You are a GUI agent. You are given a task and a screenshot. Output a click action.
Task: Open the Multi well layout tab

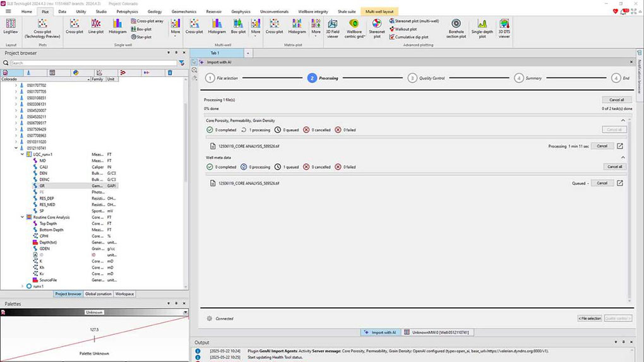379,11
